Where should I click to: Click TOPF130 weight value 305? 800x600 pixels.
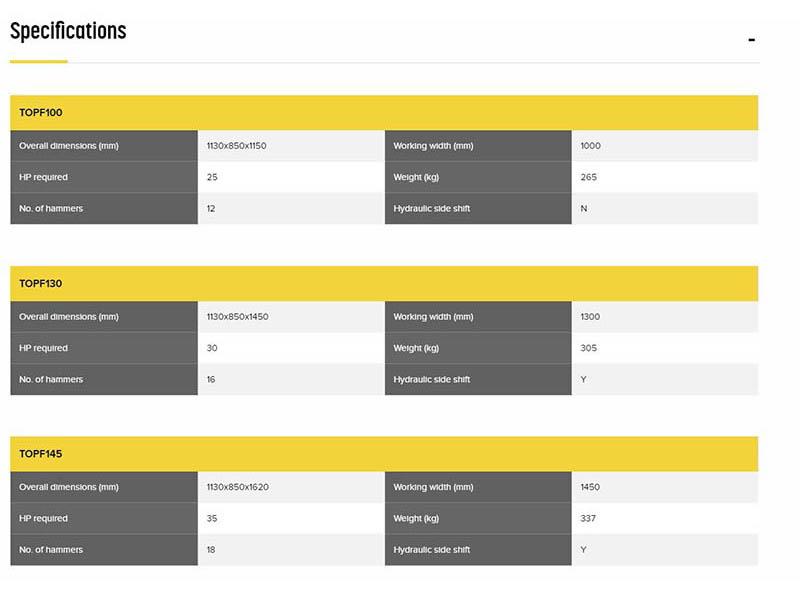pyautogui.click(x=588, y=348)
